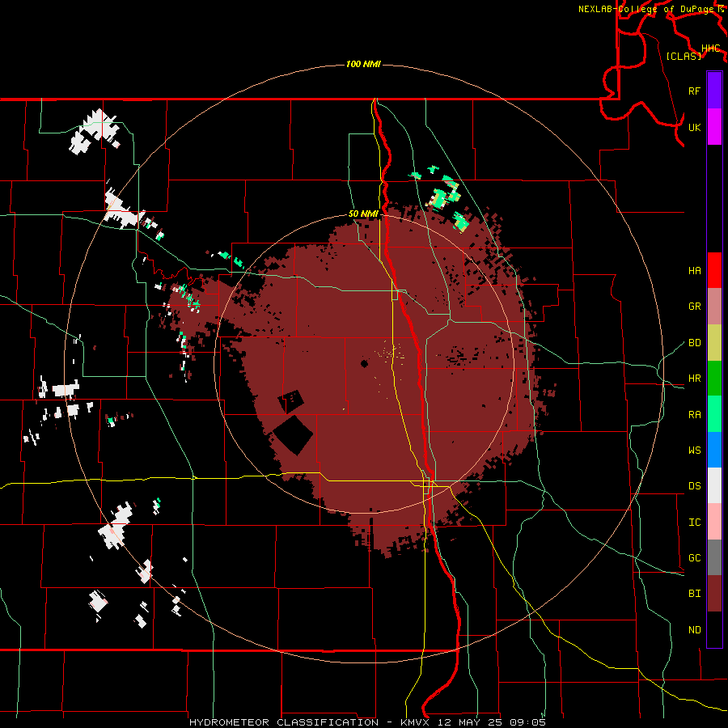Click the 'HYDROMETEOR CLASSIFICATION' title text
Screen dimensions: 728x728
tap(284, 722)
